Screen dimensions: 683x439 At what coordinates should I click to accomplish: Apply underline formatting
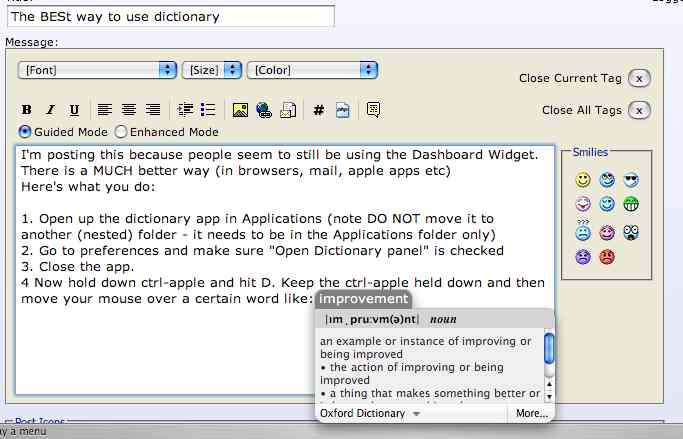click(x=74, y=110)
